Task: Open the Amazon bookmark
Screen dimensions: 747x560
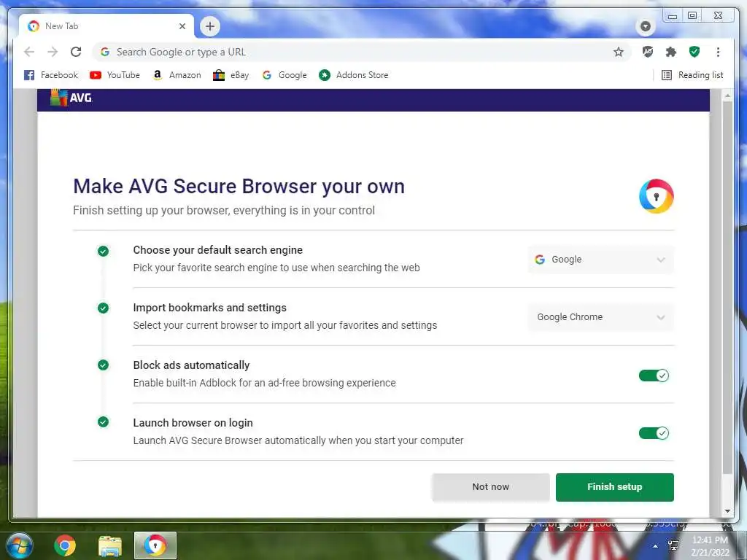Action: click(177, 75)
